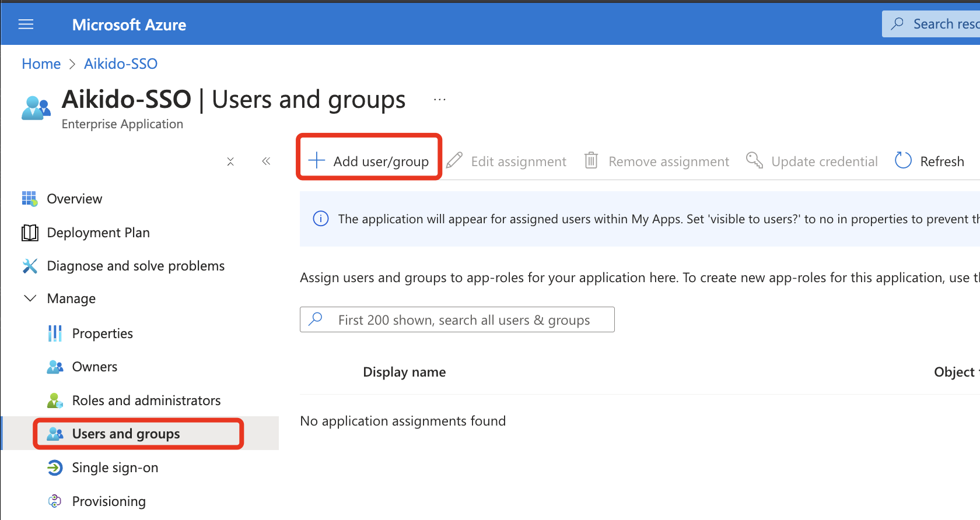Sort by Display name column header
Viewport: 980px width, 520px height.
404,372
